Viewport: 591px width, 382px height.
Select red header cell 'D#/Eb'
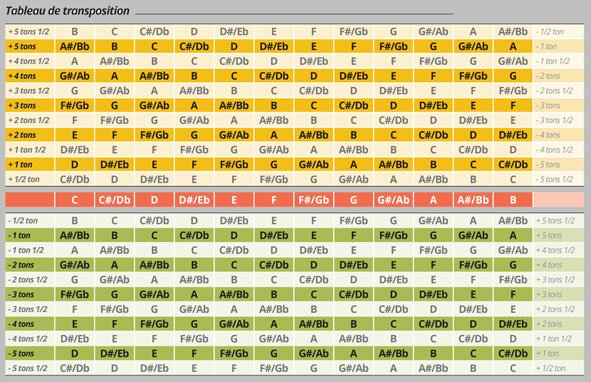coord(194,200)
